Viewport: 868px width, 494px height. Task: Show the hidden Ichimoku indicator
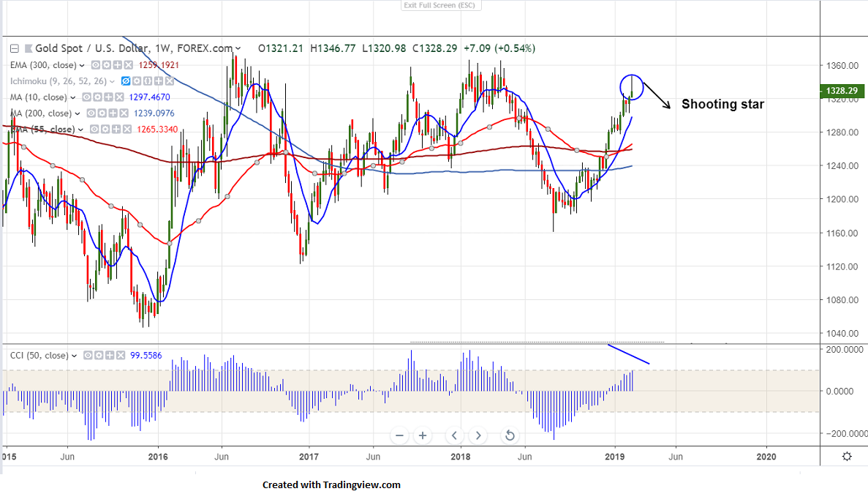[126, 81]
